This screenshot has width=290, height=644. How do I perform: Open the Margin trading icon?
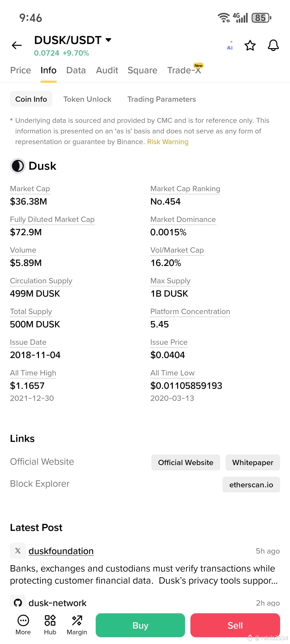click(x=77, y=620)
